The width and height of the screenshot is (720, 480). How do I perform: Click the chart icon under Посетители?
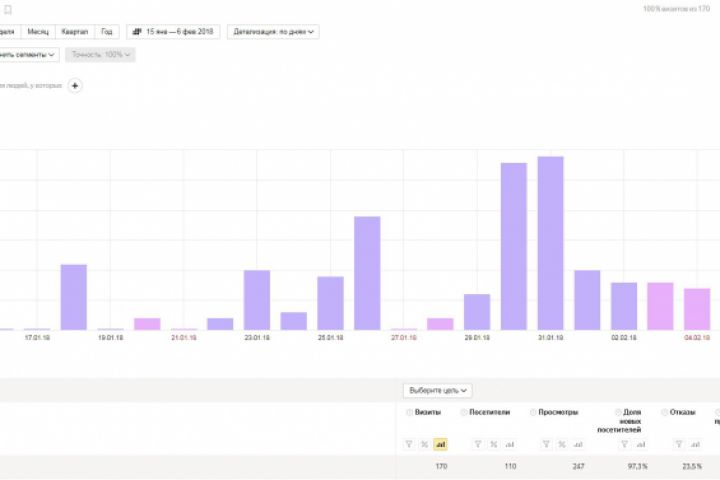coord(510,444)
